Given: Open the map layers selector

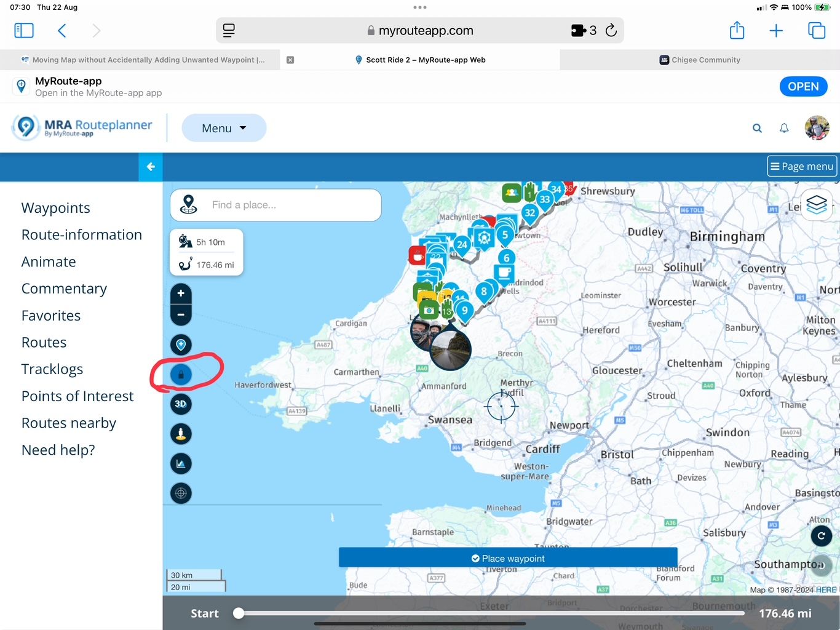Looking at the screenshot, I should pyautogui.click(x=817, y=204).
